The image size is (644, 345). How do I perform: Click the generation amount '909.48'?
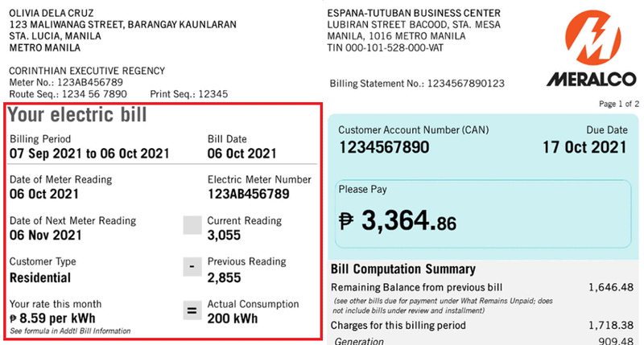point(616,341)
